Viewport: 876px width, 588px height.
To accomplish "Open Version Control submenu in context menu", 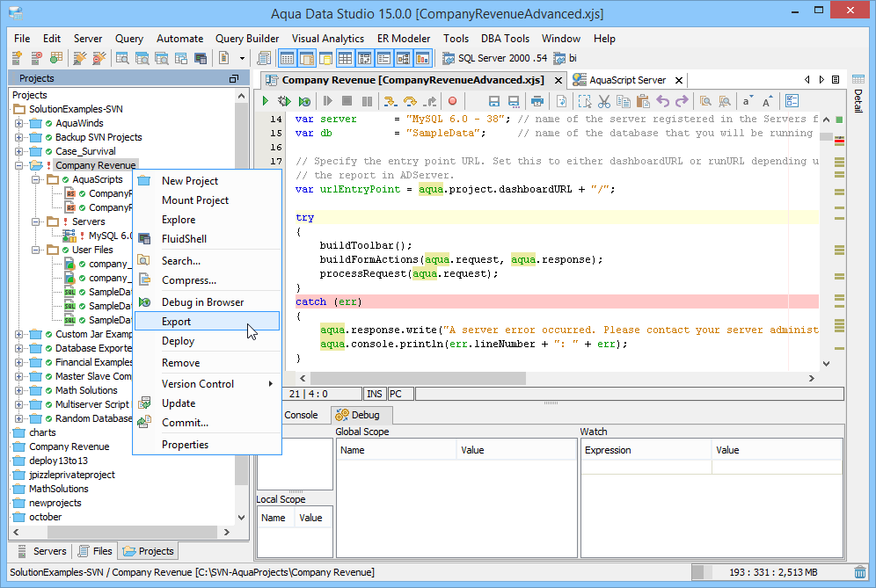I will point(207,384).
